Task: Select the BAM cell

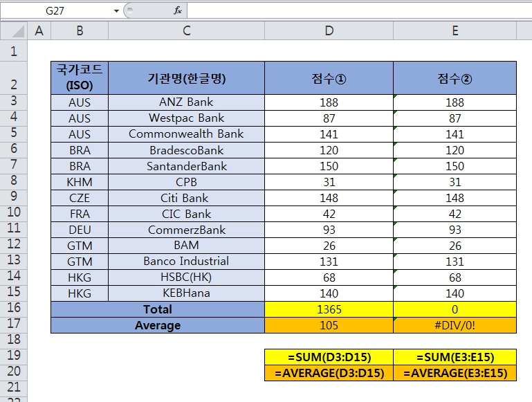Action: coord(186,246)
